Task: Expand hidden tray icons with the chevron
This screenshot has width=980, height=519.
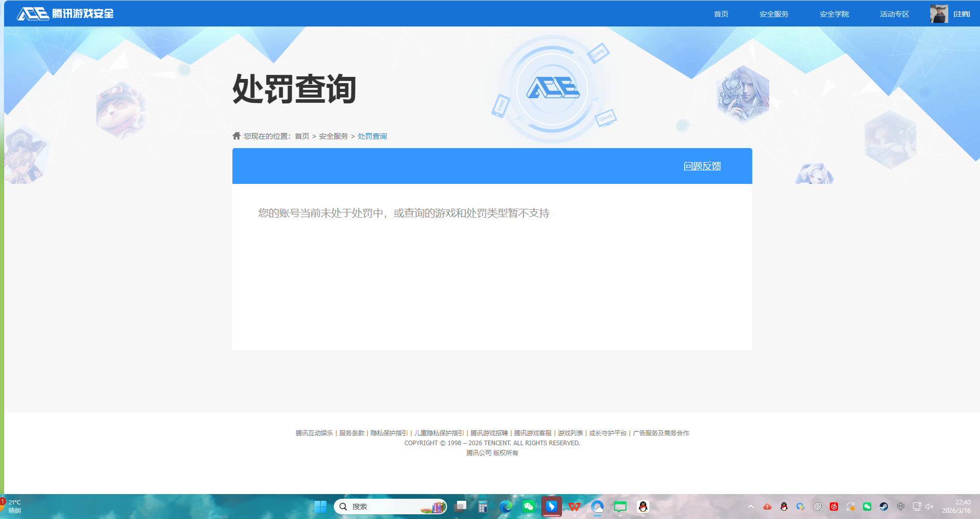Action: pyautogui.click(x=751, y=507)
